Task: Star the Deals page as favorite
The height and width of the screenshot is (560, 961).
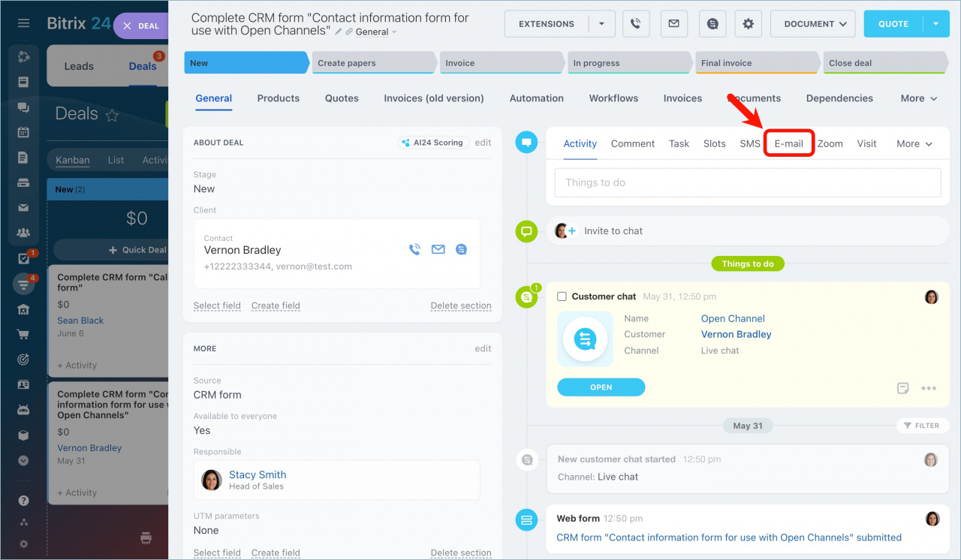Action: (x=112, y=115)
